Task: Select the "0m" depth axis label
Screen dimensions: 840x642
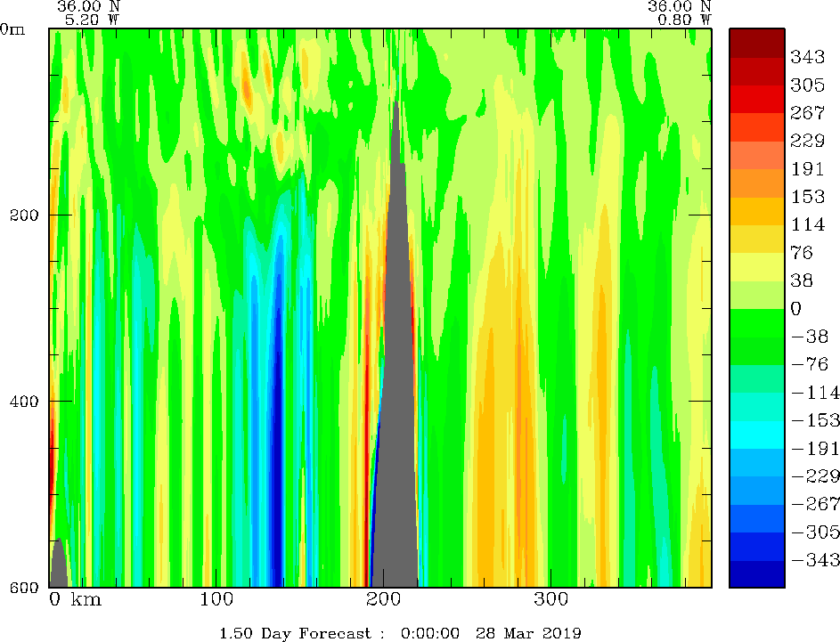Action: point(12,28)
